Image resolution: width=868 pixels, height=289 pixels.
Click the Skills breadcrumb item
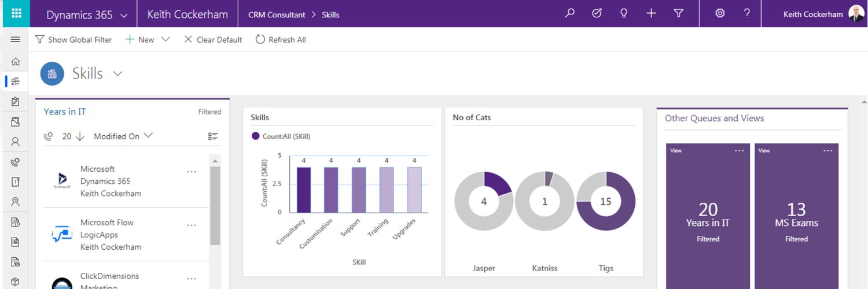point(330,14)
